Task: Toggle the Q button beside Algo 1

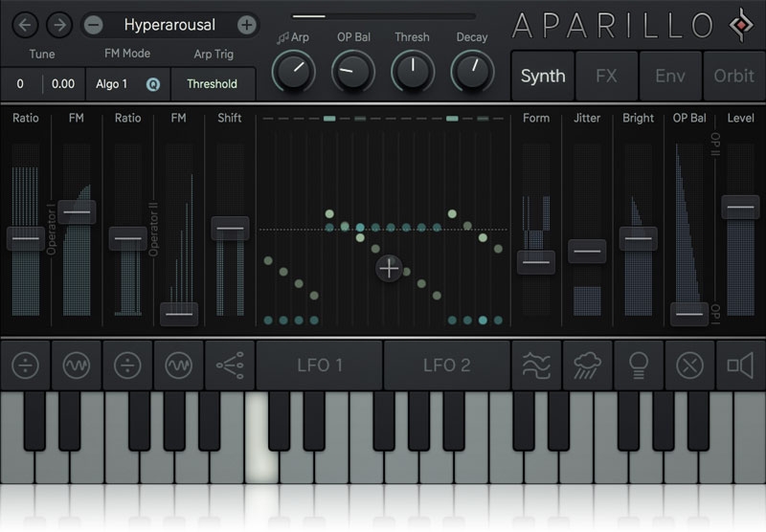Action: point(152,84)
